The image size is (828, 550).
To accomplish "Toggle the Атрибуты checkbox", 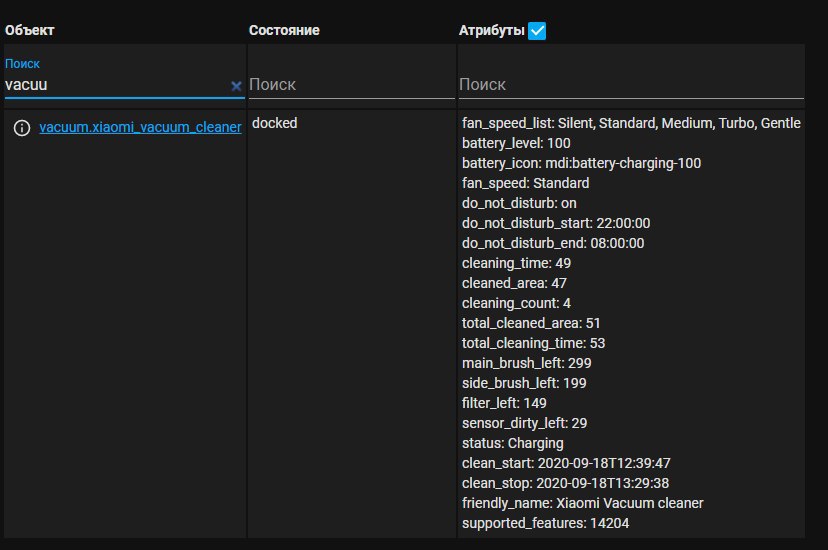I will point(537,31).
